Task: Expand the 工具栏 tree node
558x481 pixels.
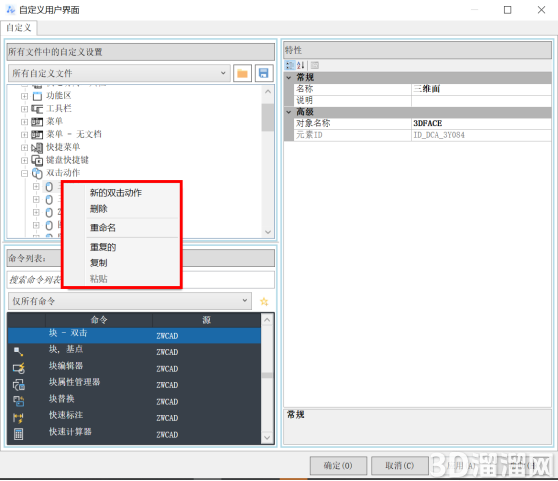Action: point(24,109)
